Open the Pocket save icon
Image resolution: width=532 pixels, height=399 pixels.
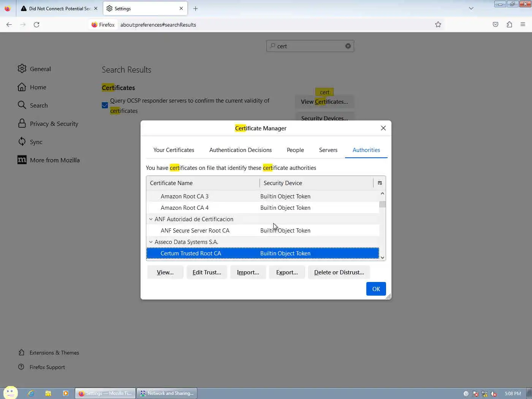coord(496,25)
